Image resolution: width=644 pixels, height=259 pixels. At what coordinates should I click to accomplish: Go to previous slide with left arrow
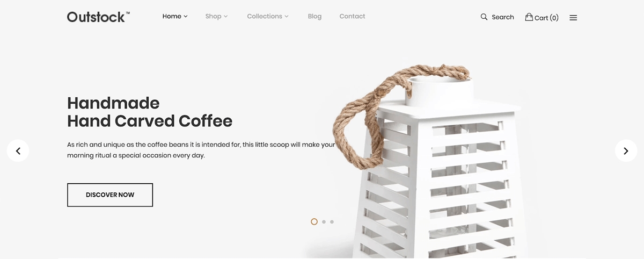[x=18, y=151]
